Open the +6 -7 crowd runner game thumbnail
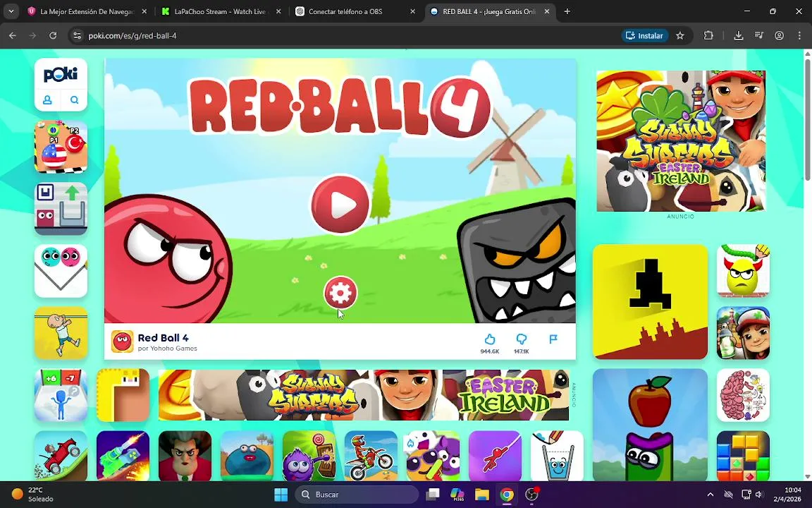 click(x=61, y=395)
